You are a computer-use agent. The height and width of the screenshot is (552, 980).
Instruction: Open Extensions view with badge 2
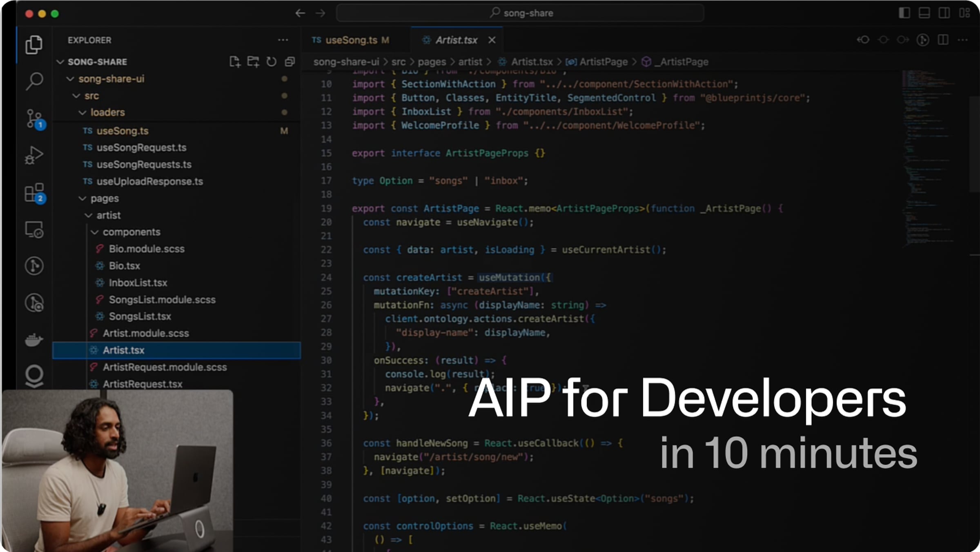point(35,193)
